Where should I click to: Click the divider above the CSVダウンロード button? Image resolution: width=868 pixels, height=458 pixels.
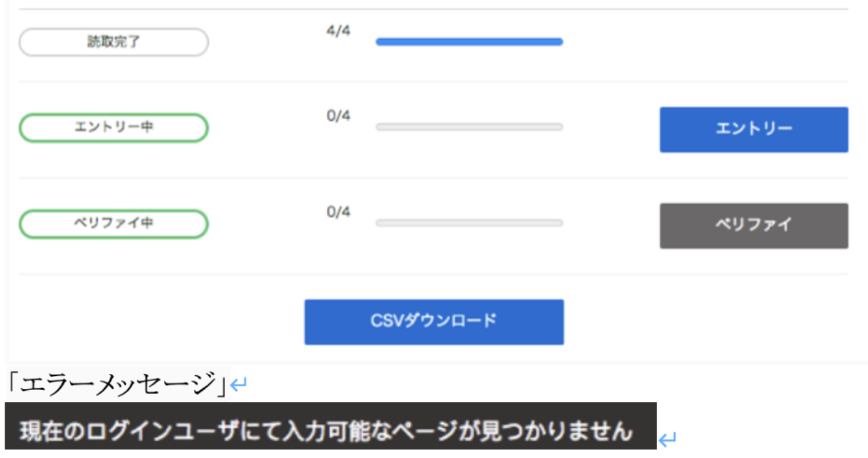point(433,274)
